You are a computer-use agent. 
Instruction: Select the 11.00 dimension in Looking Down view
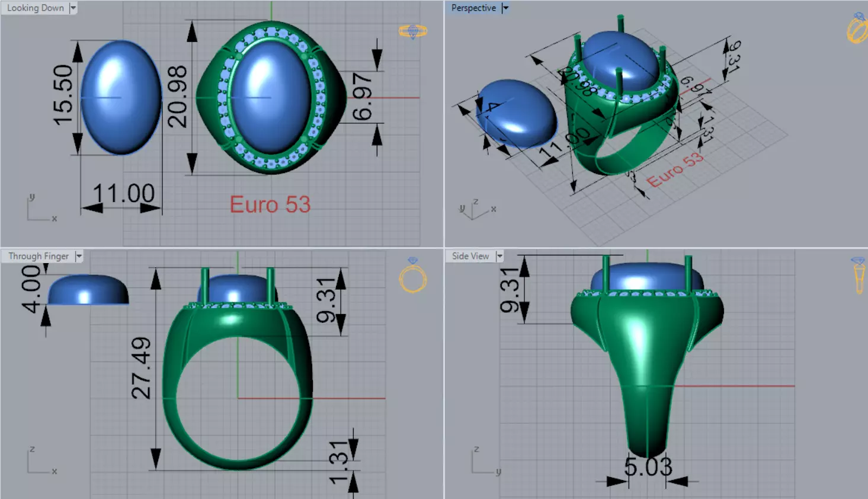pos(123,193)
